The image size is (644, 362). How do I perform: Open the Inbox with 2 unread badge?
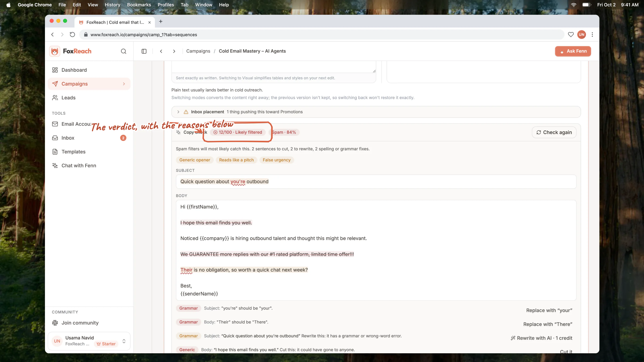click(x=89, y=138)
